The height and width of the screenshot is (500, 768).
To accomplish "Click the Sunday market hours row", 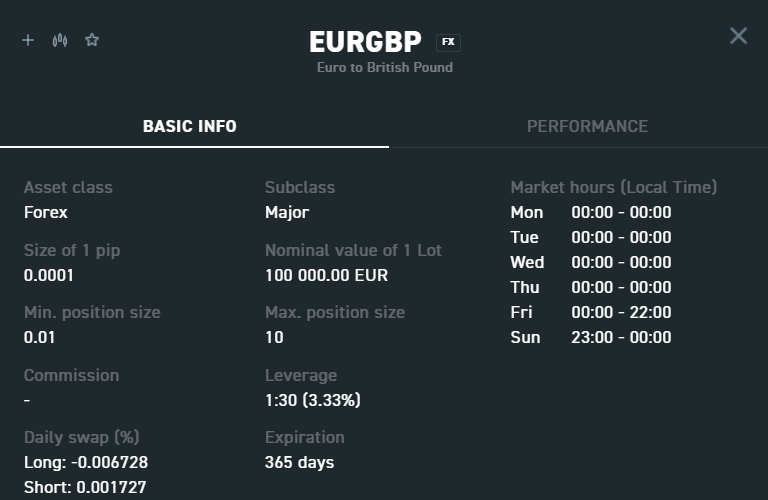I will (x=590, y=337).
